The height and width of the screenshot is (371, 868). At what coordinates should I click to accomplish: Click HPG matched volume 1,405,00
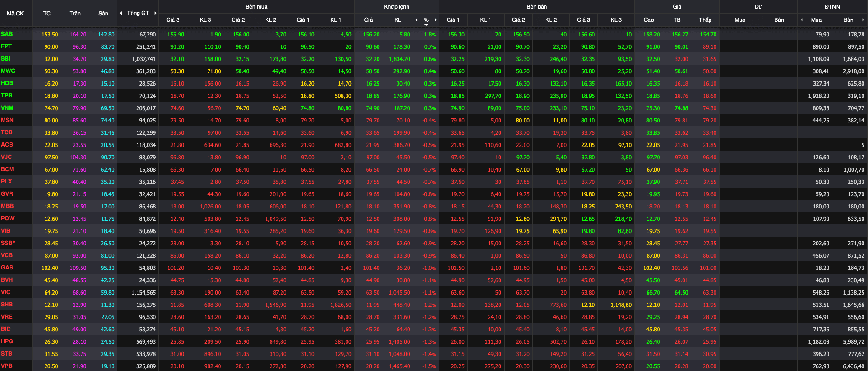(399, 342)
